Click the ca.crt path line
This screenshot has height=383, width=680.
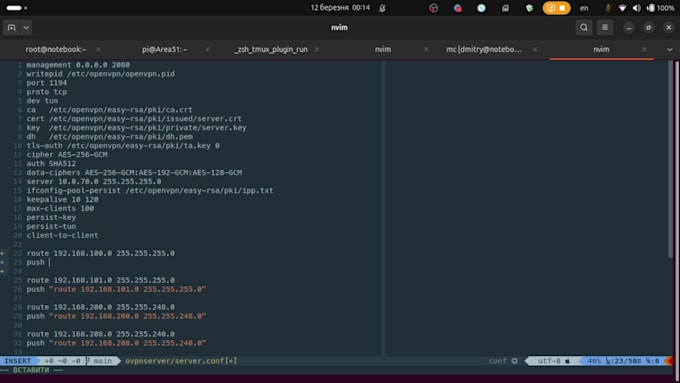coord(109,110)
